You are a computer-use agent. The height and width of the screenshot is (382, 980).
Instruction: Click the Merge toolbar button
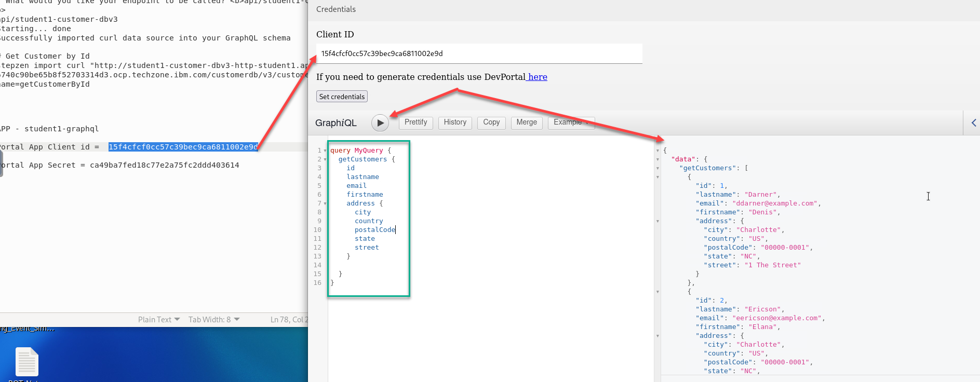527,122
